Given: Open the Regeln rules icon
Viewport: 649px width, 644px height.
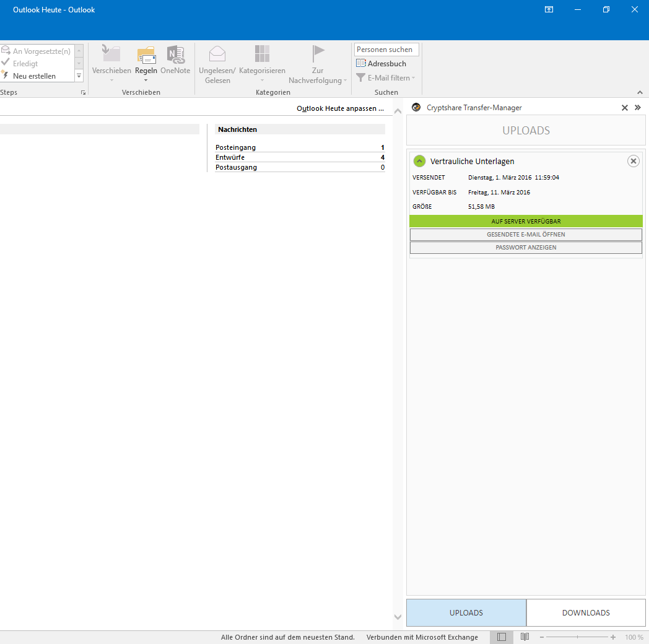Looking at the screenshot, I should pos(146,54).
